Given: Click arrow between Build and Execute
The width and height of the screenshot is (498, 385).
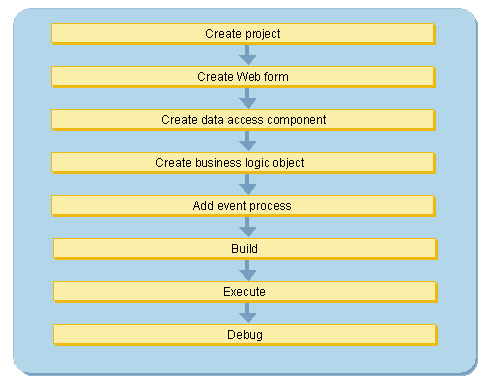Looking at the screenshot, I should 247,270.
